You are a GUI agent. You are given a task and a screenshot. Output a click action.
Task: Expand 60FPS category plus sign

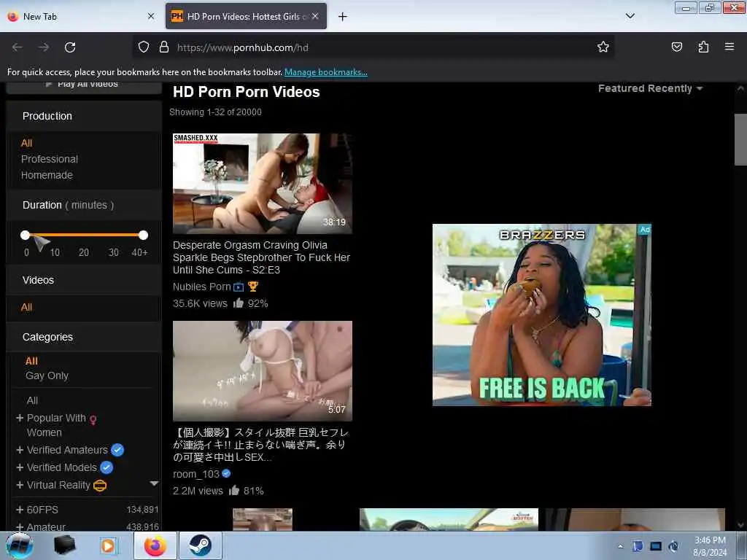pyautogui.click(x=20, y=510)
